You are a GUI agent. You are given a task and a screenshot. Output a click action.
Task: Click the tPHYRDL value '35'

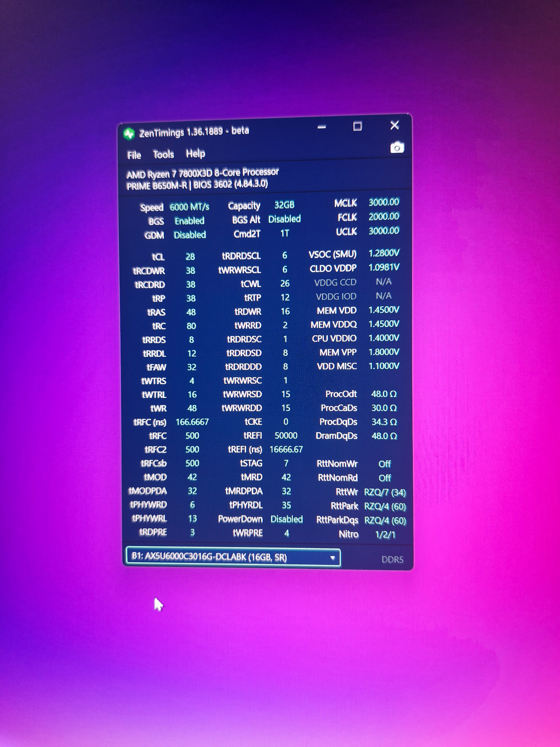(x=286, y=505)
